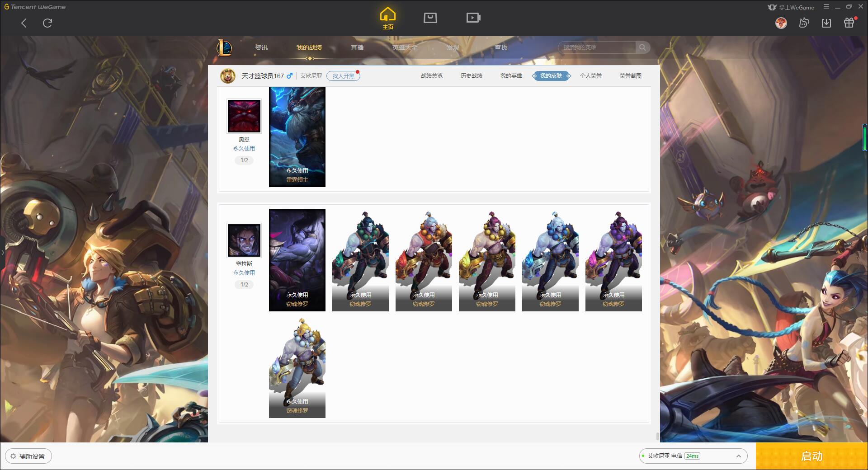Click the 塞拉斯 champion name text

pos(244,264)
